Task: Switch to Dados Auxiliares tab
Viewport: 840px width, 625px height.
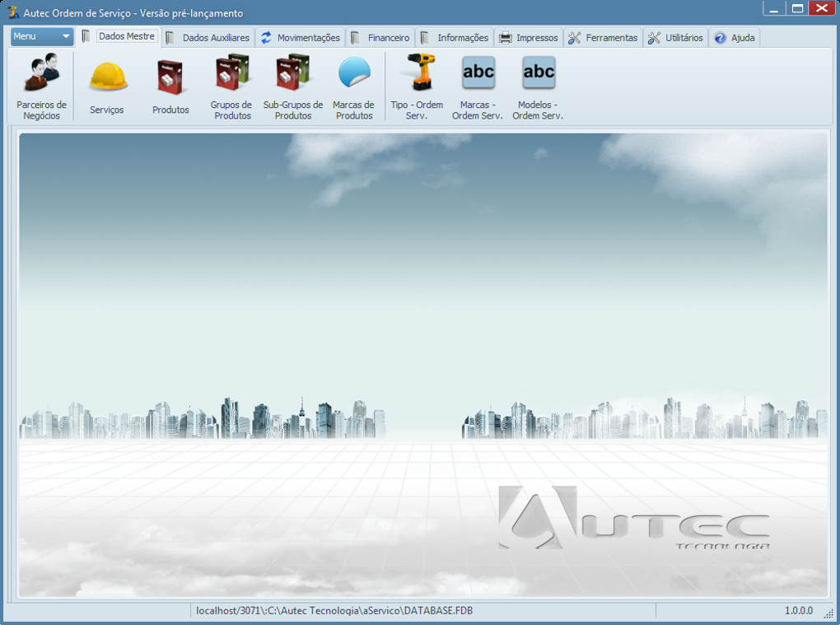Action: [x=208, y=38]
